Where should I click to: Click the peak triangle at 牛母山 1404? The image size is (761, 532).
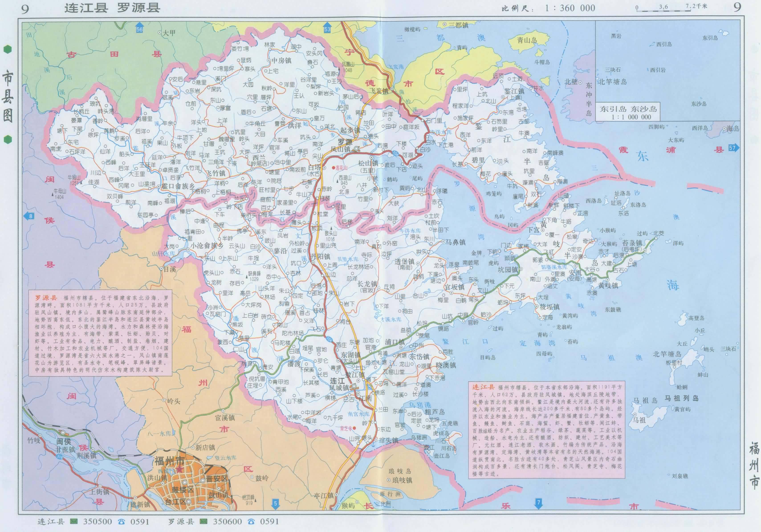coord(52,194)
